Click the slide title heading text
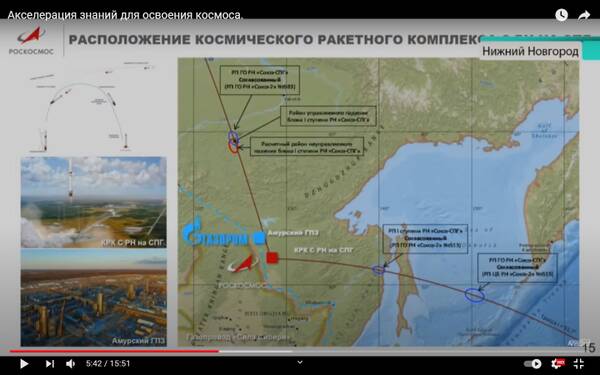The height and width of the screenshot is (375, 600). pyautogui.click(x=274, y=40)
